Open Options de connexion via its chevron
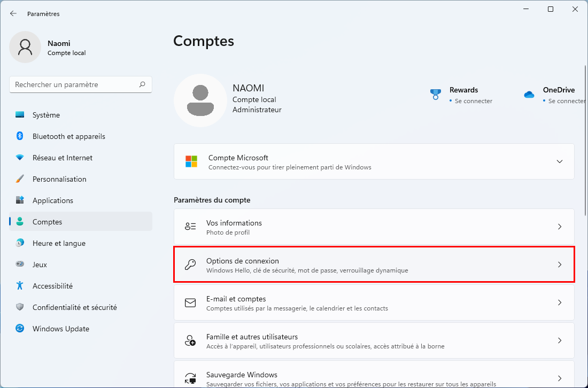588x388 pixels. click(x=560, y=265)
